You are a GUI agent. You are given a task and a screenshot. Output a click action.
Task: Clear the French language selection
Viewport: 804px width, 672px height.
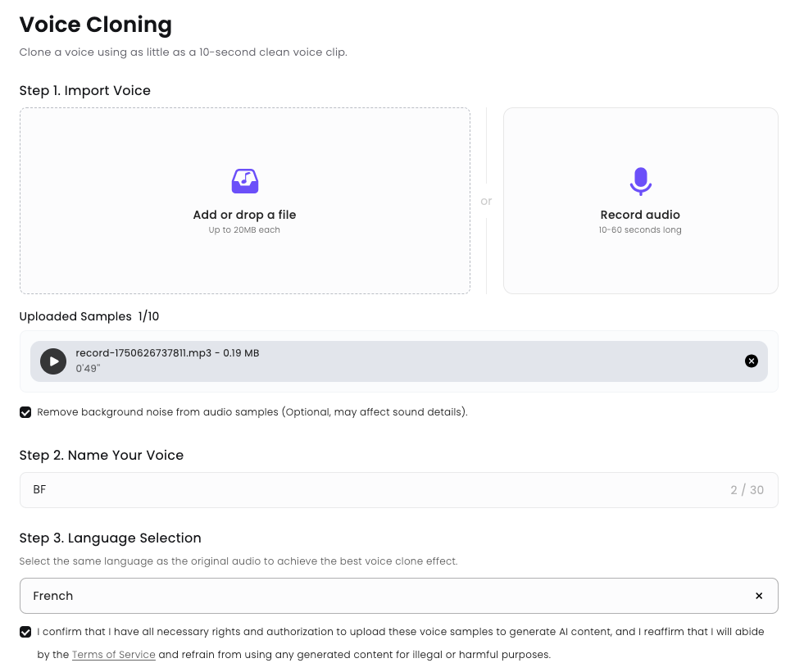758,596
